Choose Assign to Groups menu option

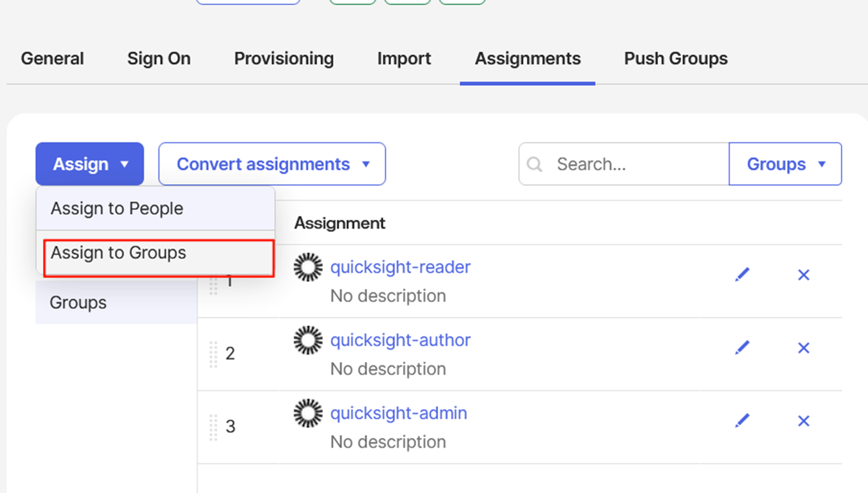[118, 253]
